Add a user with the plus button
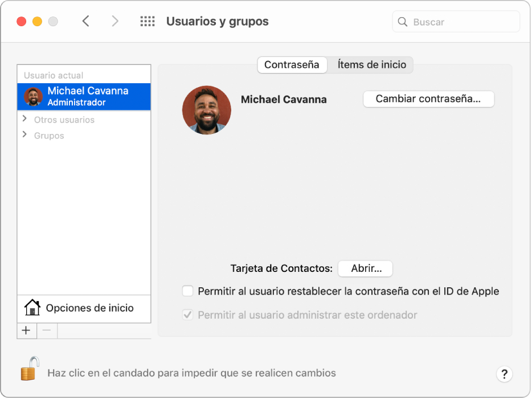Screen dimensions: 532x399 click(x=26, y=331)
